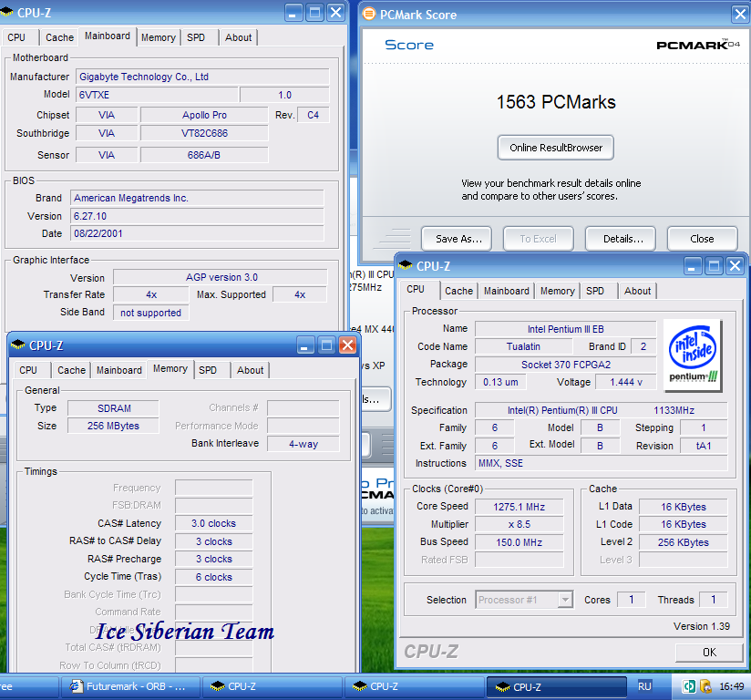Open the About tab in the Processor window
751x700 pixels.
click(x=637, y=291)
